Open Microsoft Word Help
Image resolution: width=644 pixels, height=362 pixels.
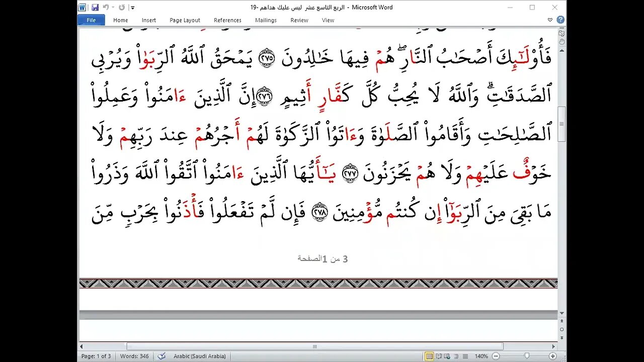560,20
